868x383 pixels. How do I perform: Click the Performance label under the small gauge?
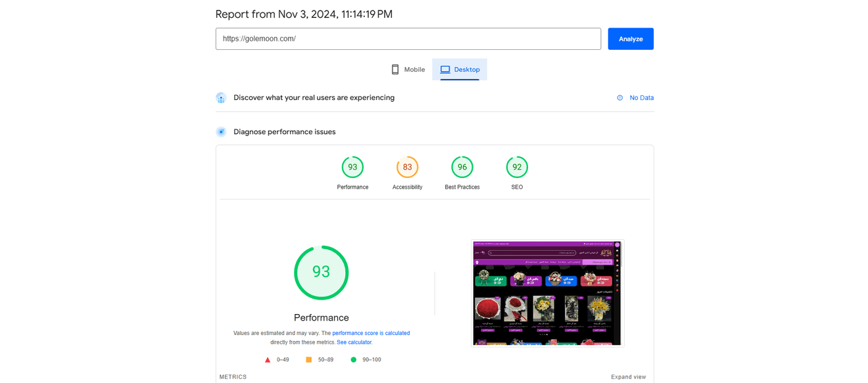[x=352, y=187]
